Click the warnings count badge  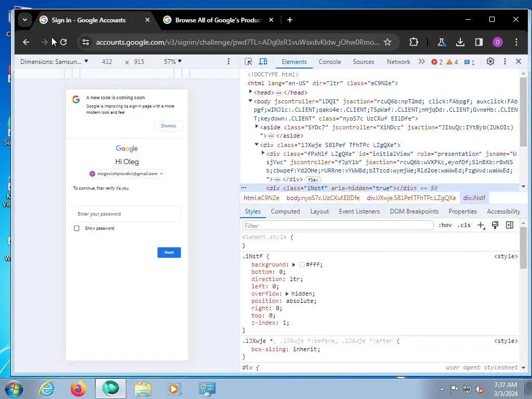pos(453,62)
